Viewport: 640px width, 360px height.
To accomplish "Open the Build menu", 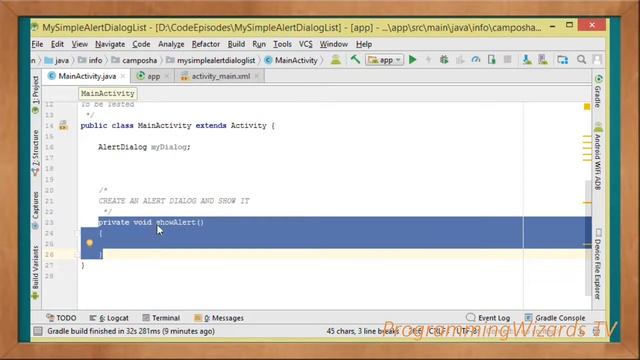I will tap(236, 44).
